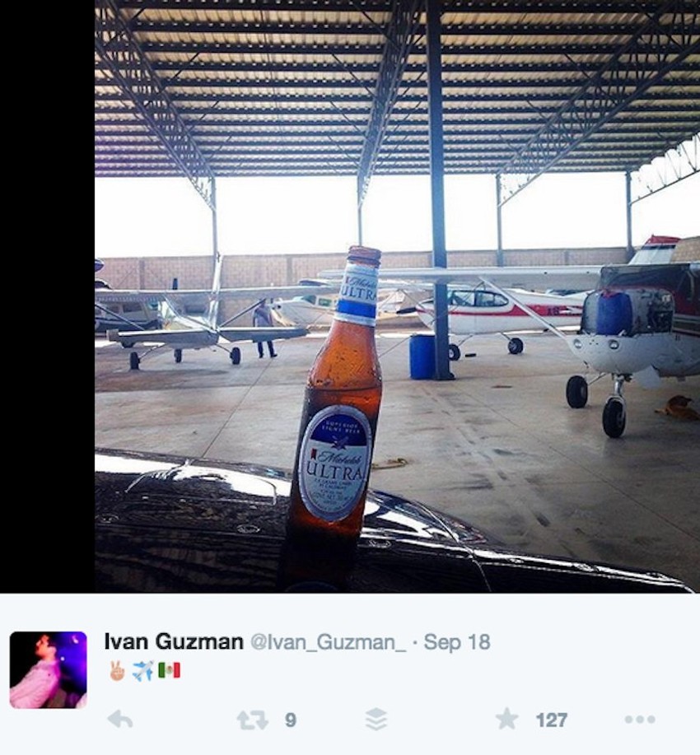The image size is (700, 755).
Task: Open the three-dot more options menu
Action: click(x=640, y=720)
